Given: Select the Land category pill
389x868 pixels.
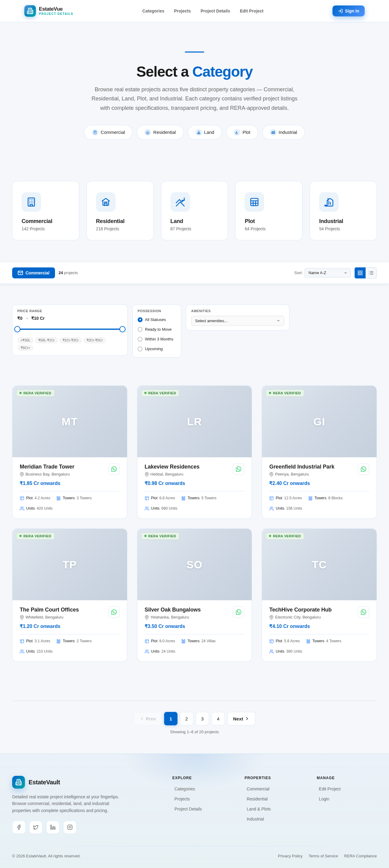Looking at the screenshot, I should click(x=205, y=132).
